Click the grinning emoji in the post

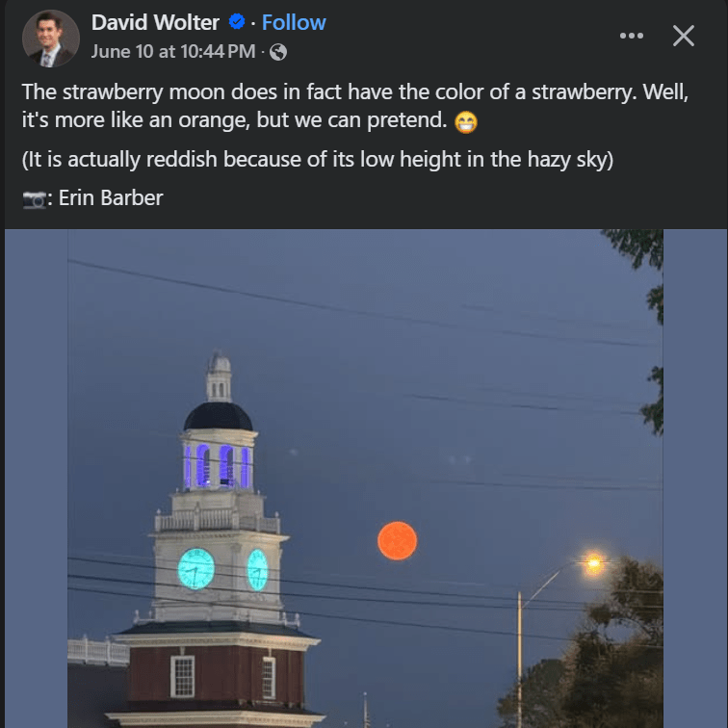[466, 123]
